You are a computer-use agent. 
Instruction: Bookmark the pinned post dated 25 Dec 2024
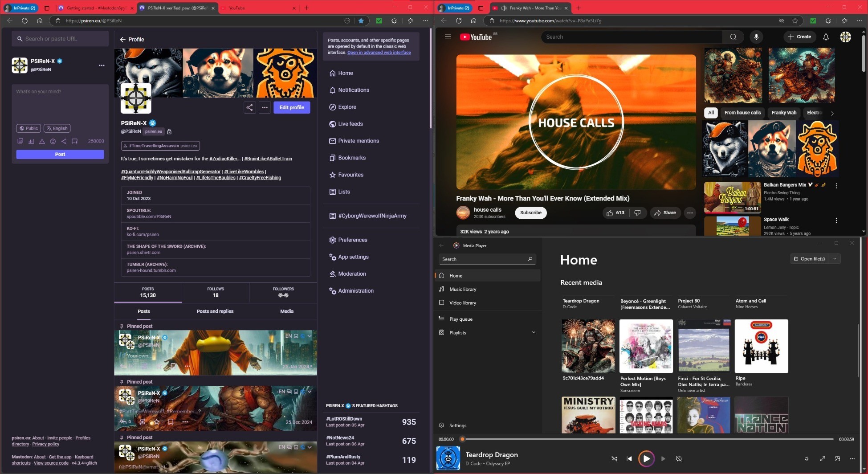tap(171, 421)
